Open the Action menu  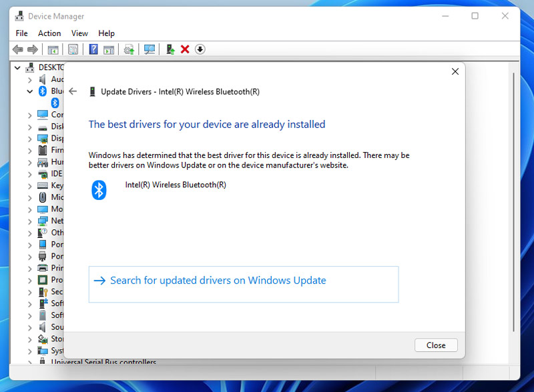49,33
